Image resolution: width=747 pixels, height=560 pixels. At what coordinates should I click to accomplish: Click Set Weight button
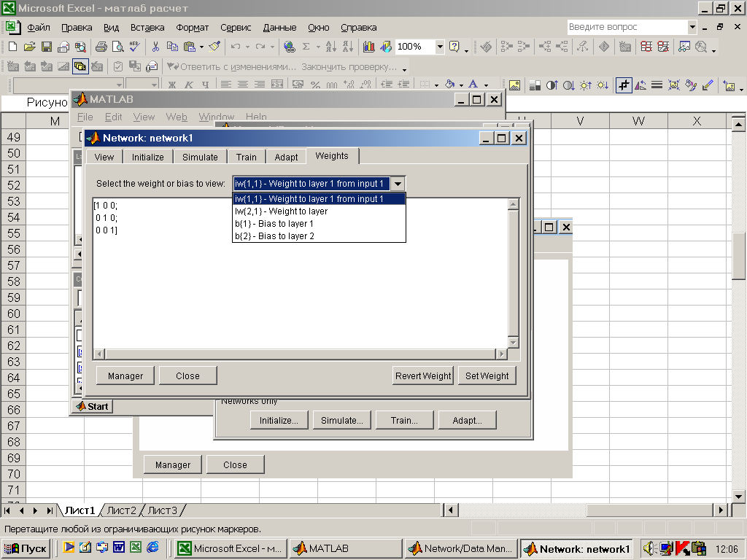coord(487,376)
